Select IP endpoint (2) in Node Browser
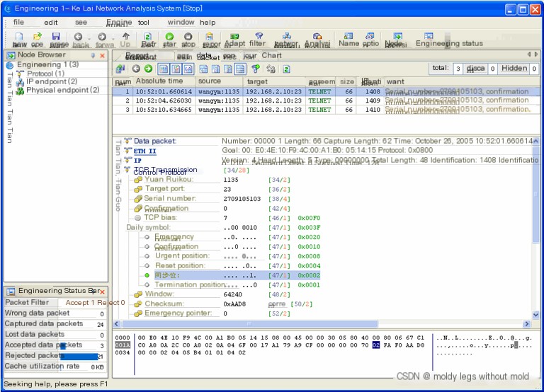 (52, 81)
